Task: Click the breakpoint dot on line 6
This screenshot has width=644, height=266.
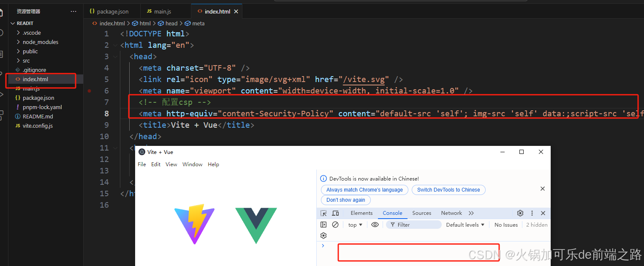Action: (x=88, y=90)
